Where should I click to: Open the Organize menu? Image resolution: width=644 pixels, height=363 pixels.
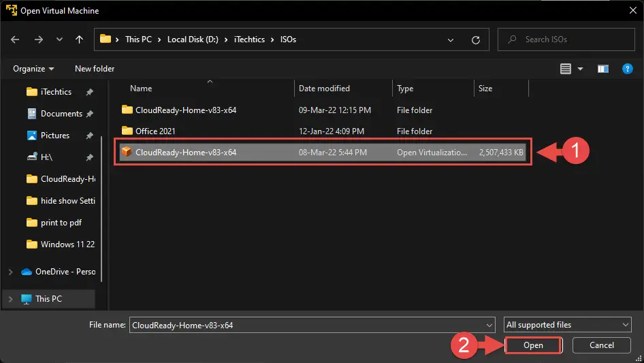click(33, 69)
